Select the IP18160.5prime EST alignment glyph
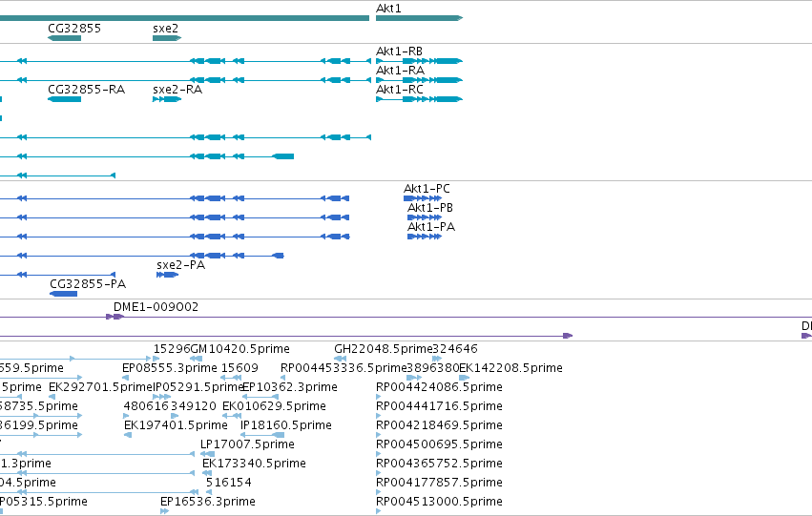Screen dimensions: 812x516 (262, 435)
